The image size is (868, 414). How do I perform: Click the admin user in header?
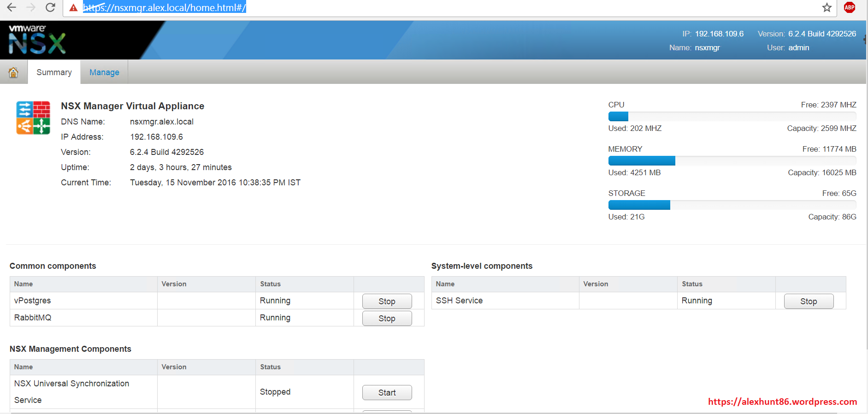pyautogui.click(x=798, y=47)
